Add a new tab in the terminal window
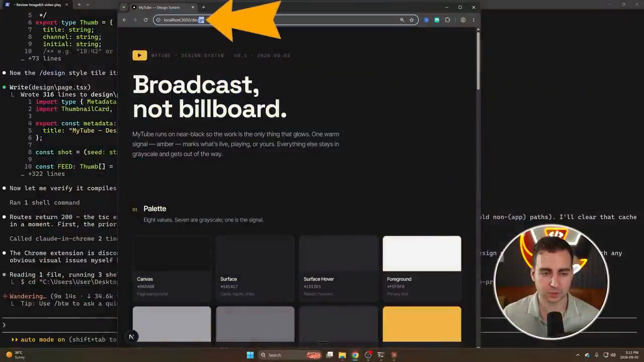This screenshot has width=644, height=362. (x=79, y=5)
